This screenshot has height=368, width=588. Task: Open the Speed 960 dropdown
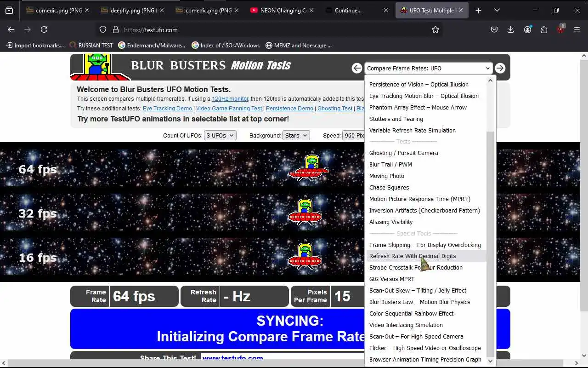click(354, 135)
